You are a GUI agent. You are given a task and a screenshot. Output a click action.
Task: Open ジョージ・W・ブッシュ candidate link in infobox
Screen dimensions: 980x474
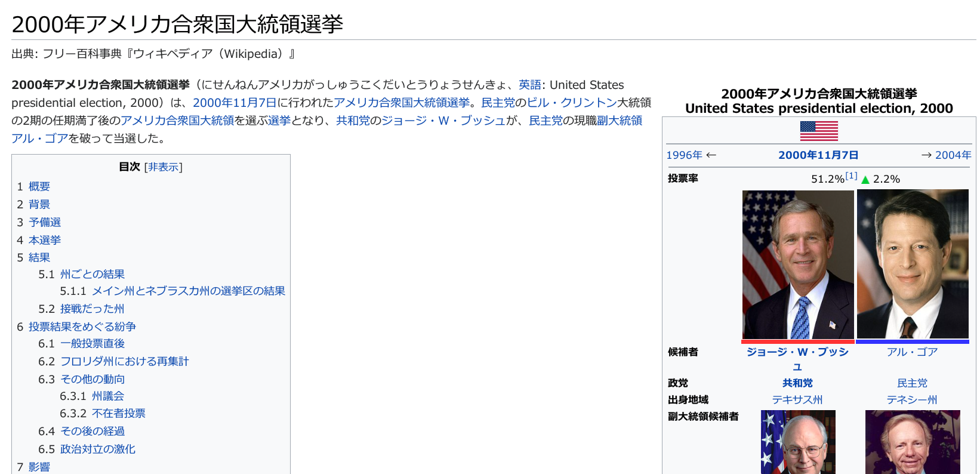click(797, 359)
